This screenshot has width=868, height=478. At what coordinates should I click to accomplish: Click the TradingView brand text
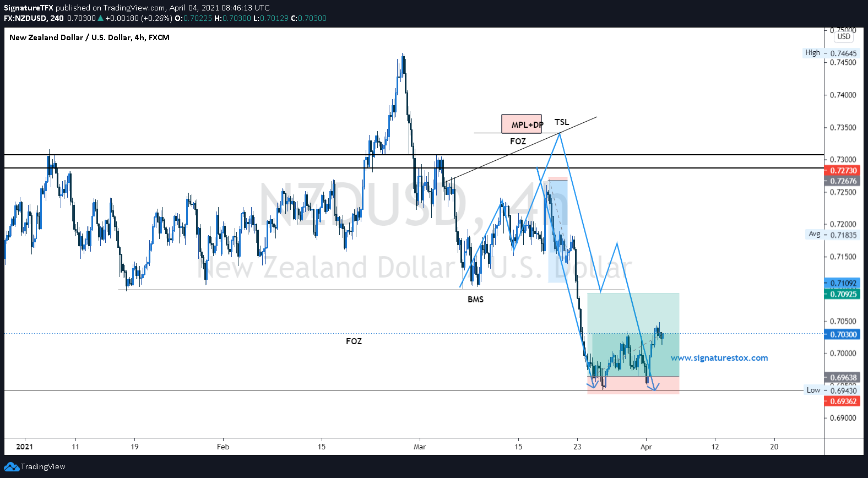tap(43, 467)
